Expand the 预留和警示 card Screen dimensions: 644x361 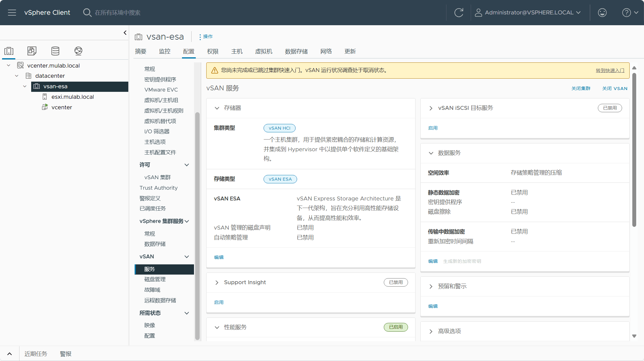[x=431, y=286]
